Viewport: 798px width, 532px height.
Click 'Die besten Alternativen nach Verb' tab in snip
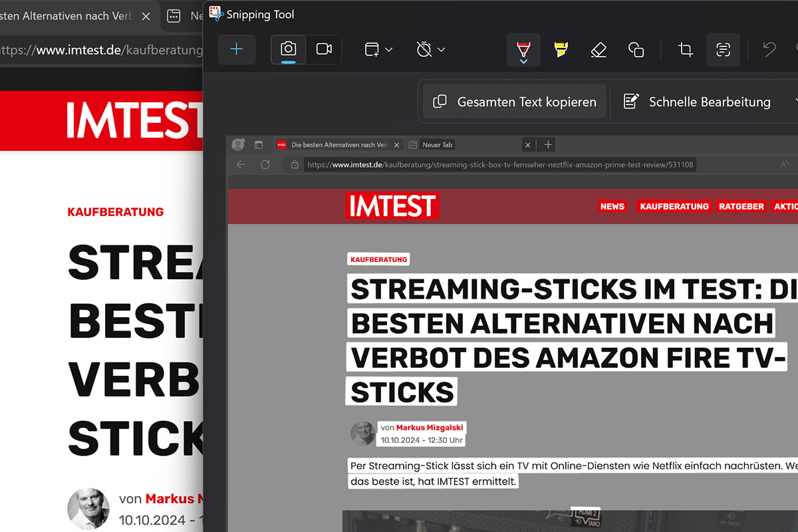point(340,144)
